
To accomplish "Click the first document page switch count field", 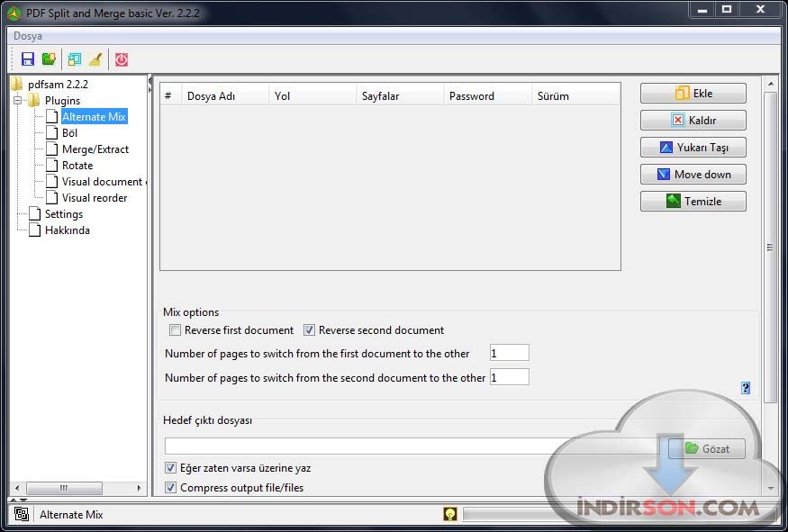I will [509, 353].
